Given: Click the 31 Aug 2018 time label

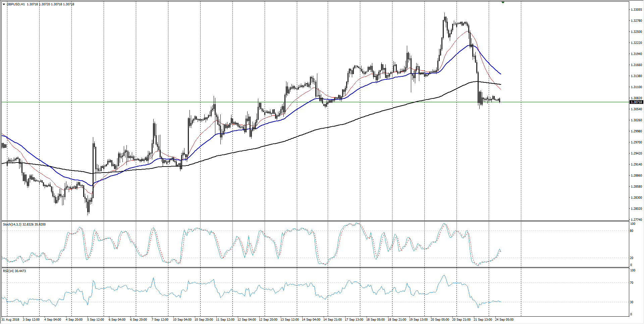Looking at the screenshot, I should pos(10,319).
